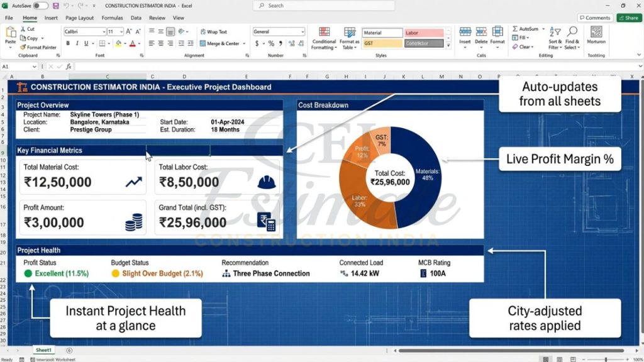The image size is (644, 362).
Task: Toggle underline formatting
Action: 86,43
